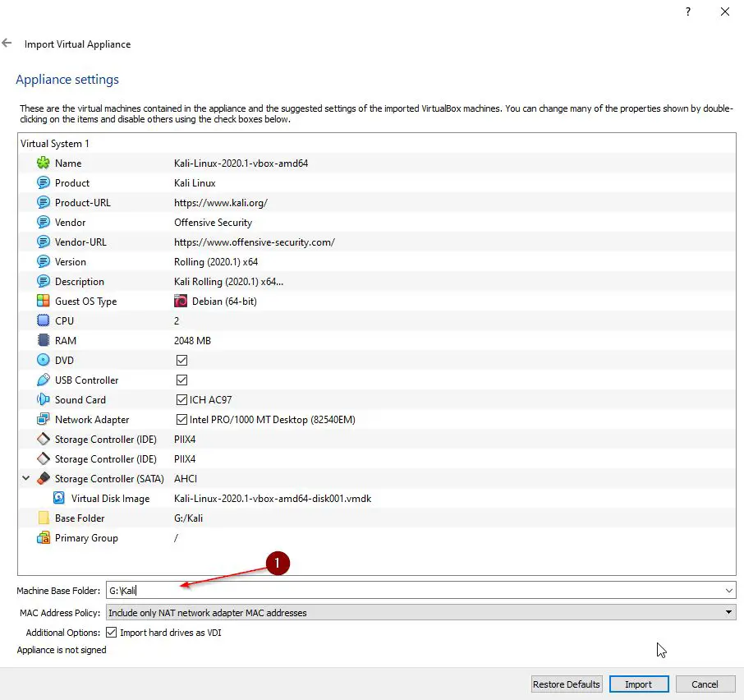
Task: Click the Vendor-URL row icon
Action: (44, 242)
